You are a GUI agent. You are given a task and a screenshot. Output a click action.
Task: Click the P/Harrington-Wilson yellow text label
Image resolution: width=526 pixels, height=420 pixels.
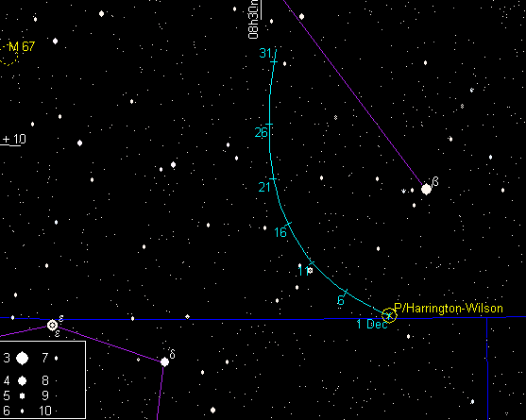click(x=449, y=308)
